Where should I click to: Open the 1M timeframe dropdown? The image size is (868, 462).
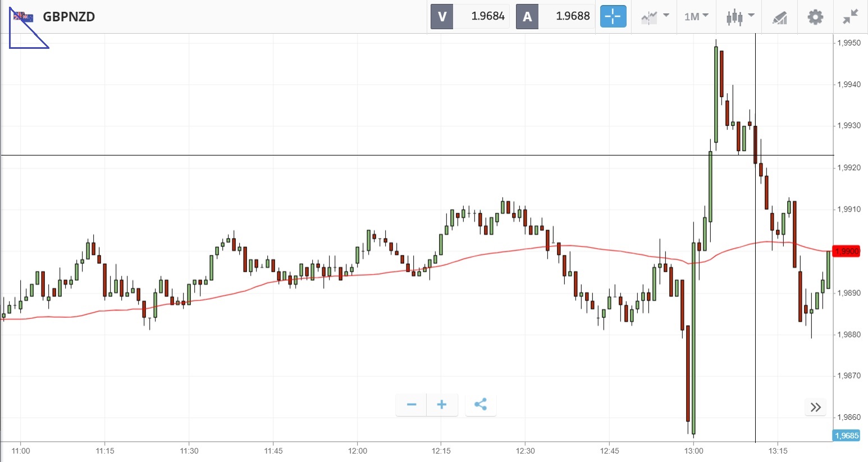696,17
